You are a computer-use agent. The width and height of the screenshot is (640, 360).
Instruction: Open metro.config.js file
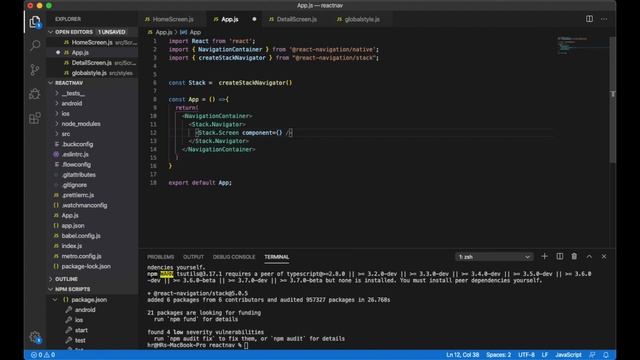point(81,256)
